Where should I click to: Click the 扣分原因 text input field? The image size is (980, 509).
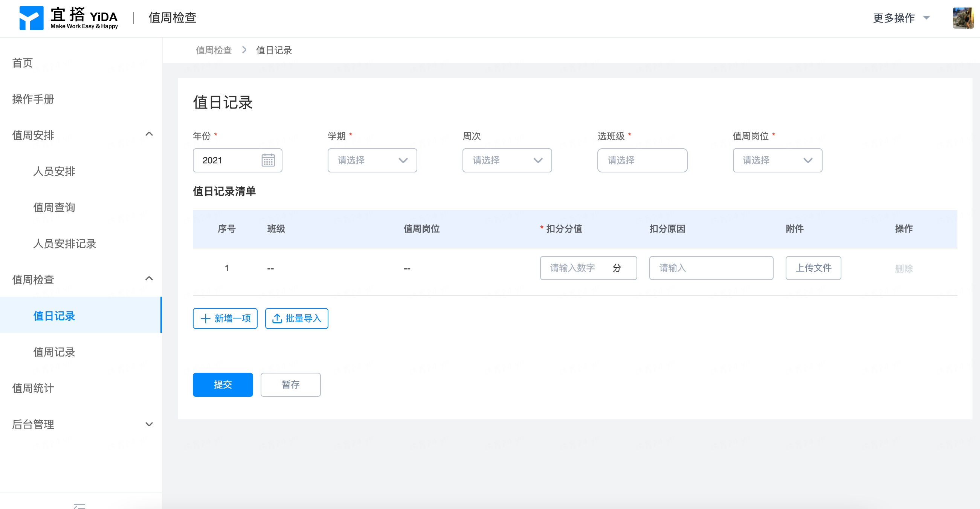tap(711, 268)
